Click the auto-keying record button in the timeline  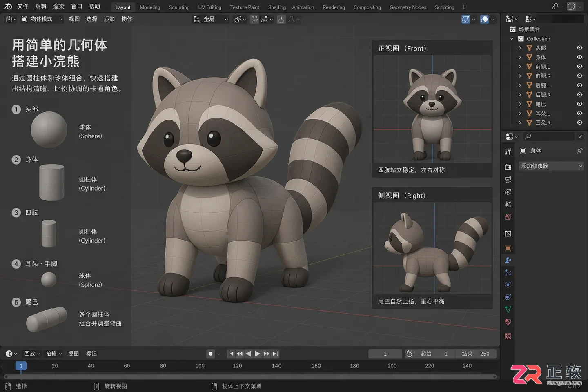tap(211, 354)
